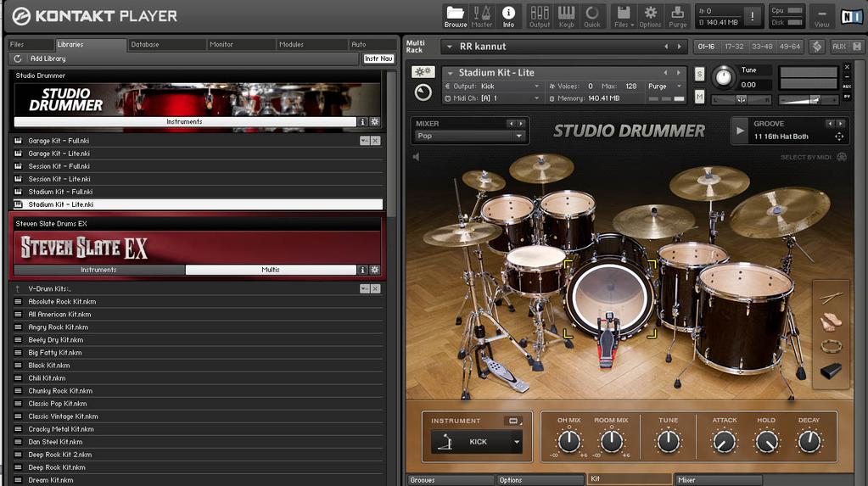Click the refresh library icon
The width and height of the screenshot is (868, 486).
(18, 59)
